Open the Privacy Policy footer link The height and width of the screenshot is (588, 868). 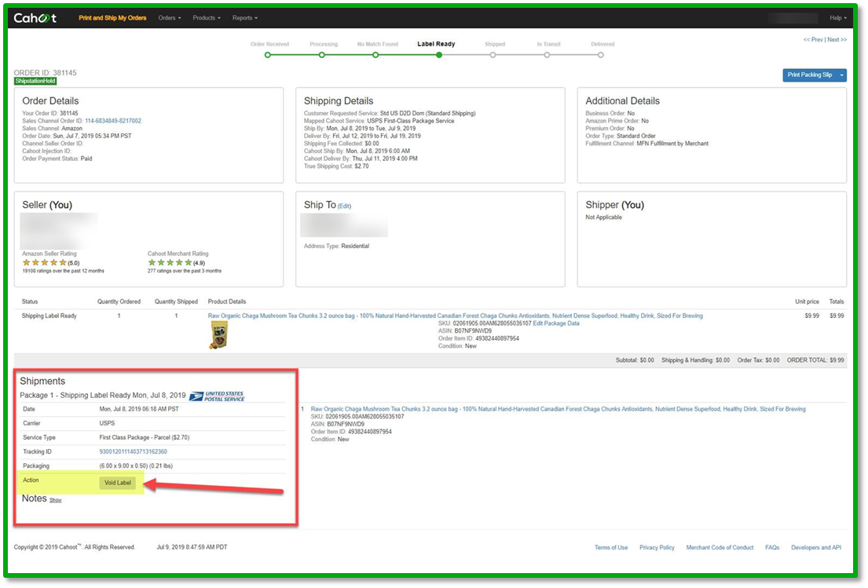pyautogui.click(x=657, y=548)
